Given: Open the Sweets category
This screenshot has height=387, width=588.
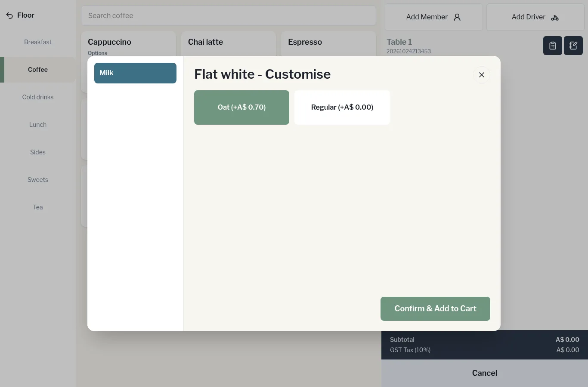Looking at the screenshot, I should [38, 180].
